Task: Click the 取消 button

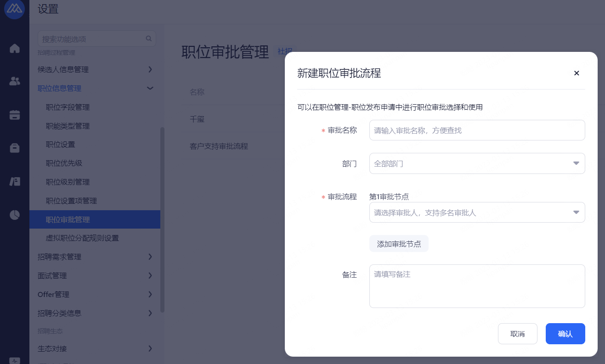Action: 517,334
